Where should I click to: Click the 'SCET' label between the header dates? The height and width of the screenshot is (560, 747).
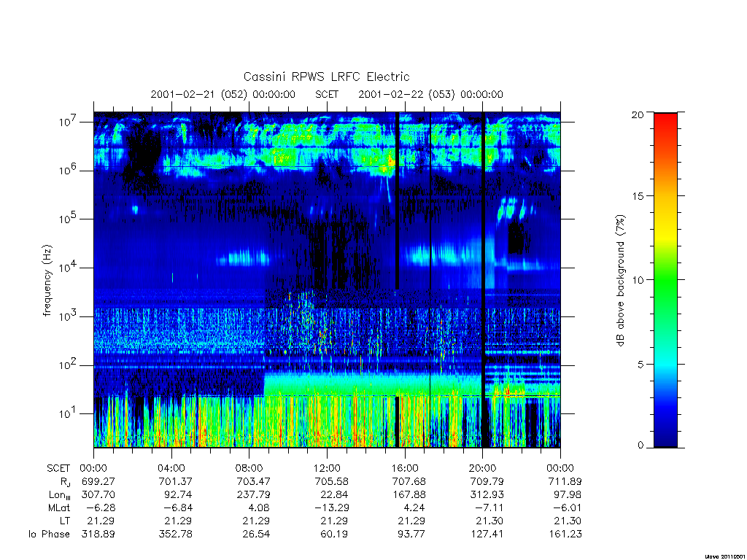click(x=327, y=94)
